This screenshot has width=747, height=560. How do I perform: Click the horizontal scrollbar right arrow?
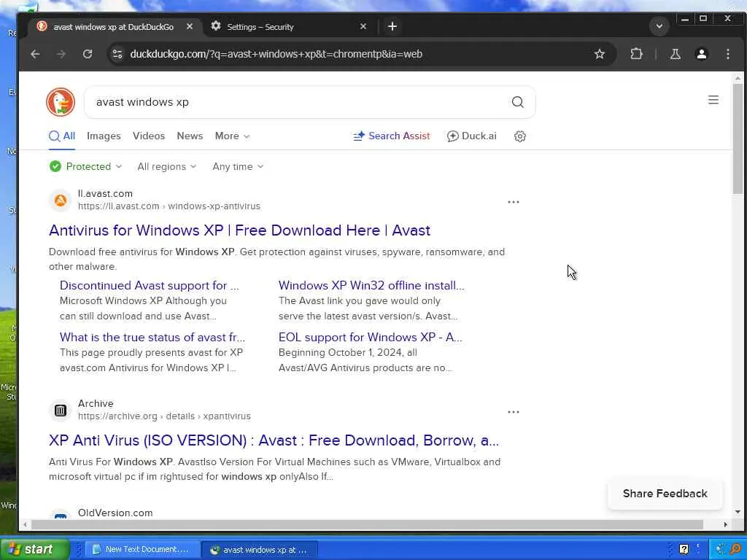(x=725, y=524)
